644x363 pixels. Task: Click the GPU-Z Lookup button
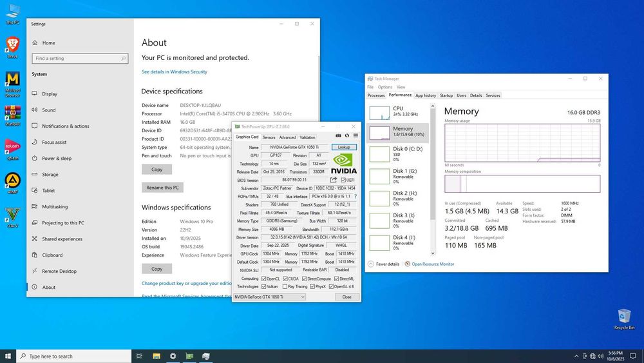344,147
